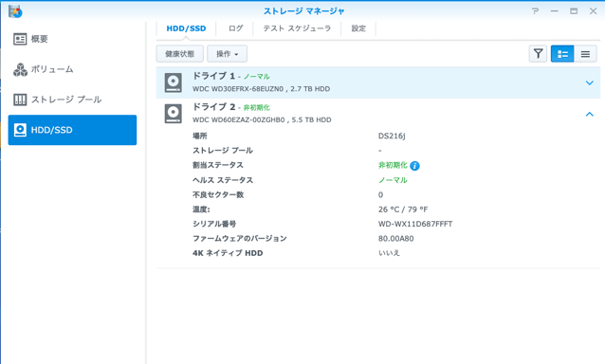Click the 不良セクター数 label
This screenshot has height=364, width=605.
[x=218, y=194]
